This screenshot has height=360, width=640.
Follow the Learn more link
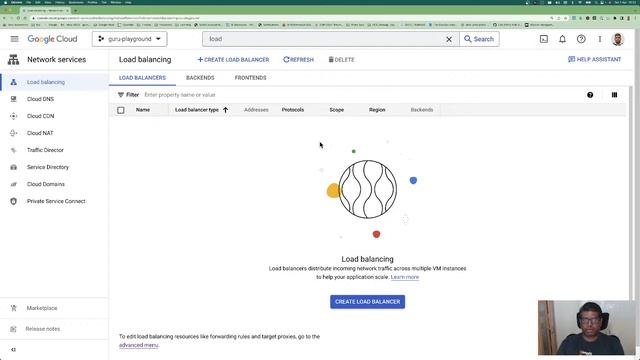(x=404, y=277)
